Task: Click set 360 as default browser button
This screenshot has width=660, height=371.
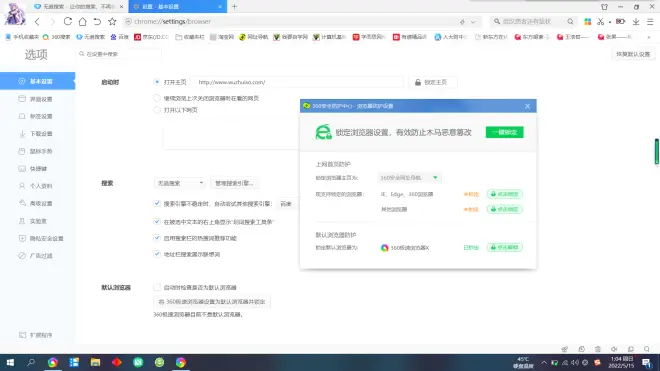Action: click(212, 302)
